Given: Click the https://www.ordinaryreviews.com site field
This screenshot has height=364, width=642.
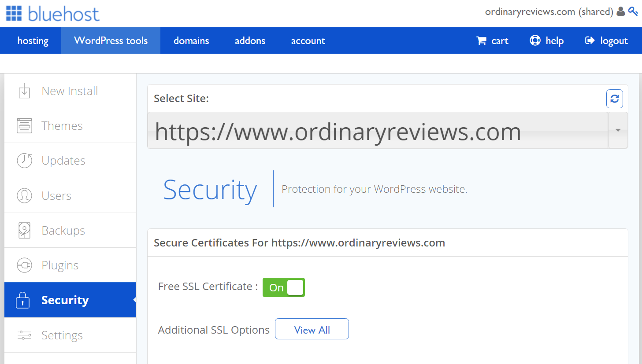Looking at the screenshot, I should [x=378, y=130].
